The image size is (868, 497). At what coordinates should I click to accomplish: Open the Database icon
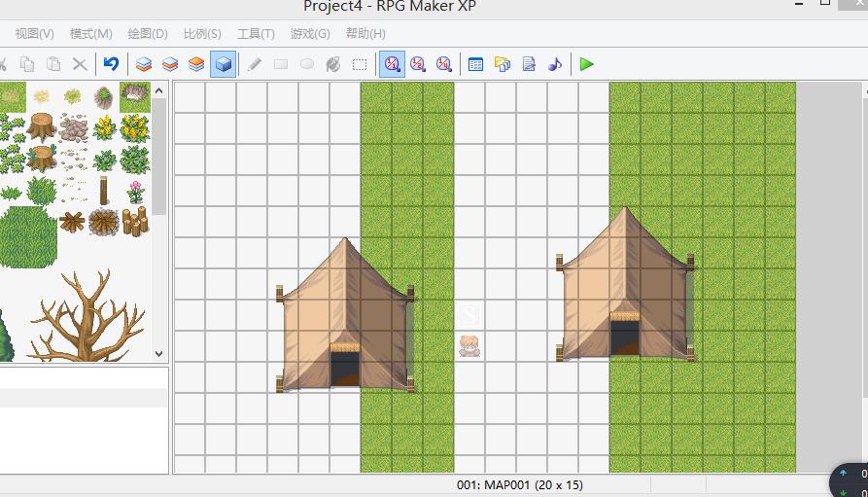tap(475, 64)
